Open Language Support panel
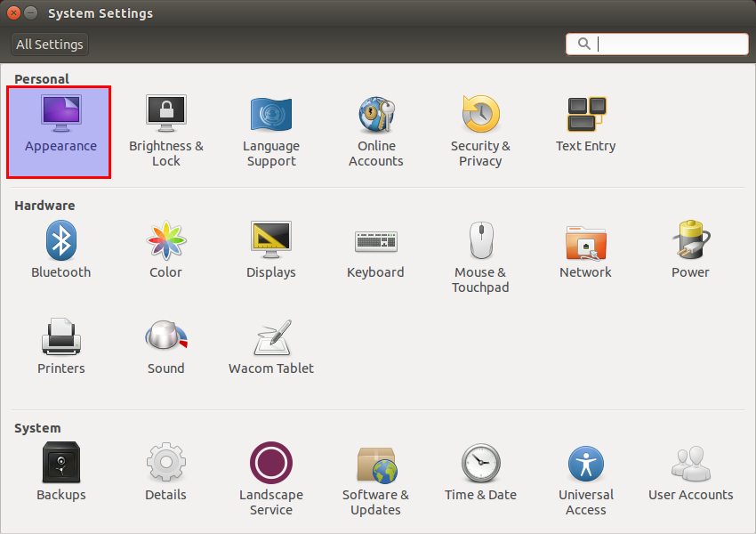 (x=271, y=132)
